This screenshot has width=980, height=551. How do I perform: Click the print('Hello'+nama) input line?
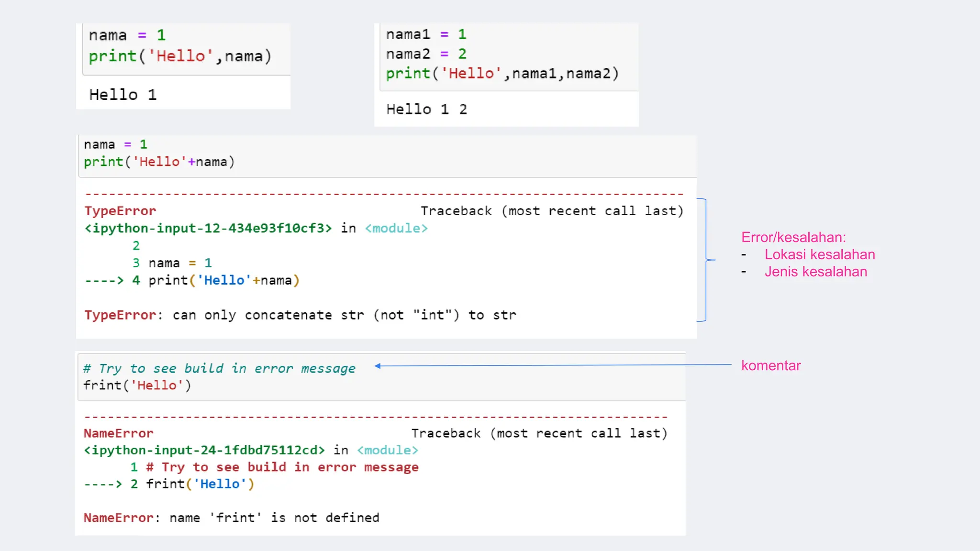click(159, 162)
